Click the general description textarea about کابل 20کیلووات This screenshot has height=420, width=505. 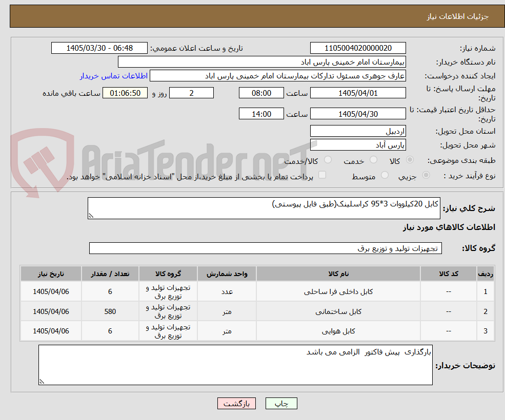pos(264,208)
